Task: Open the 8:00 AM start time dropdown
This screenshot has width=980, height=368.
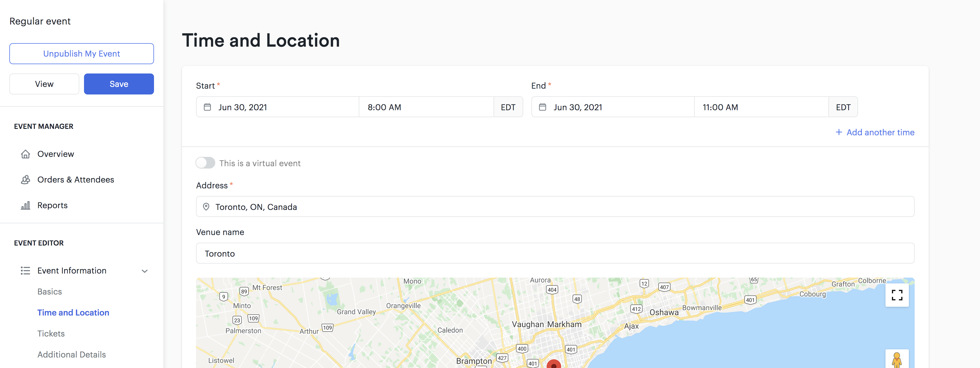Action: pos(426,107)
